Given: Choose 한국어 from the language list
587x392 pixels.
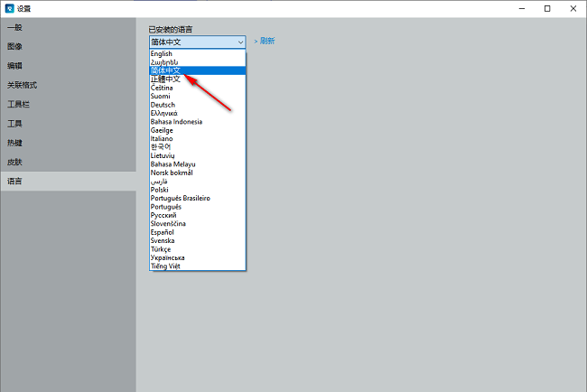Looking at the screenshot, I should point(197,147).
